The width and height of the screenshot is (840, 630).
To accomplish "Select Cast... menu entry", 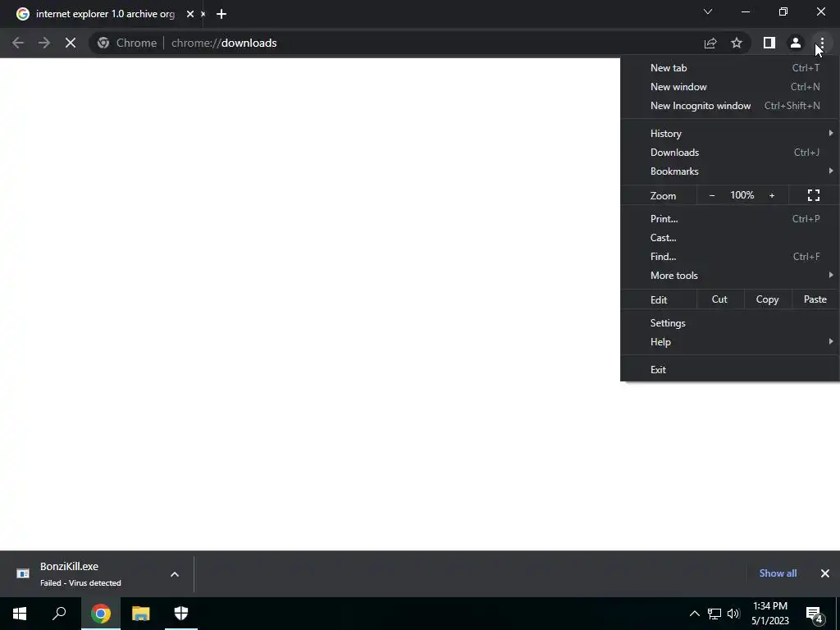I will point(729,238).
